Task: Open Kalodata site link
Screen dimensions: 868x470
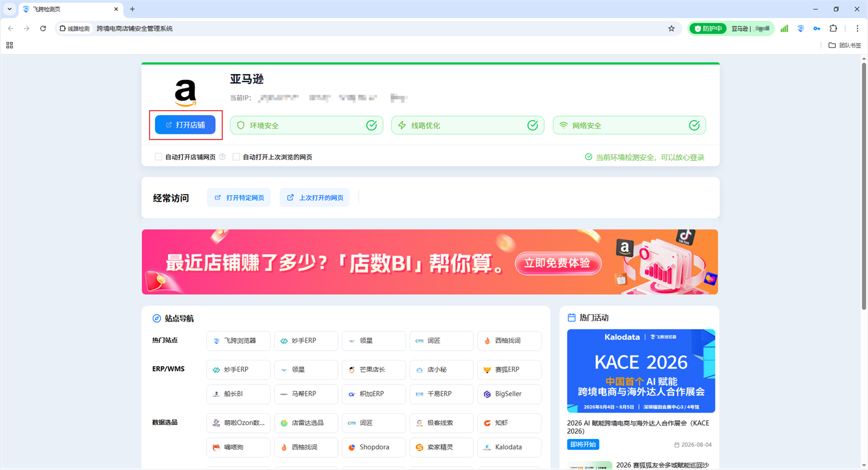Action: (509, 447)
